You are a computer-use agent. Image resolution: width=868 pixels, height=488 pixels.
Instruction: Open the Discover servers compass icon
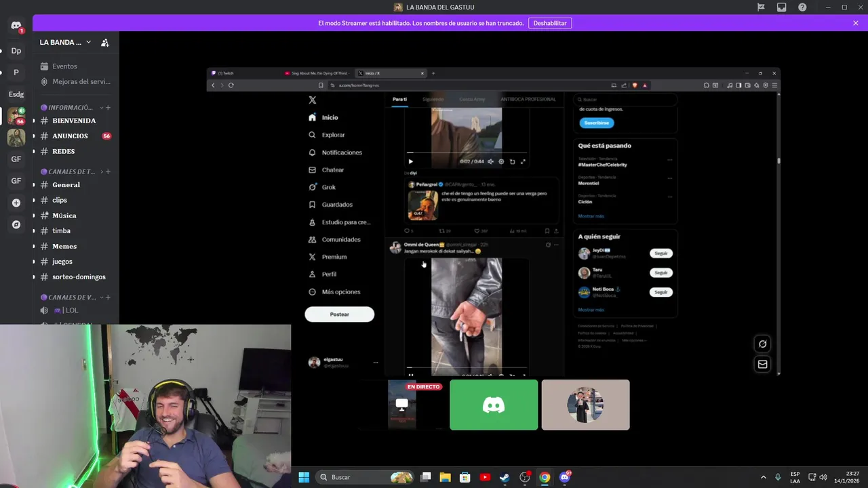tap(16, 224)
